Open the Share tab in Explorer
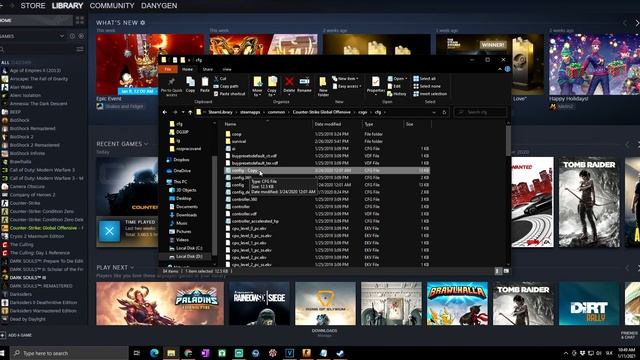The image size is (640, 360). pyautogui.click(x=208, y=69)
